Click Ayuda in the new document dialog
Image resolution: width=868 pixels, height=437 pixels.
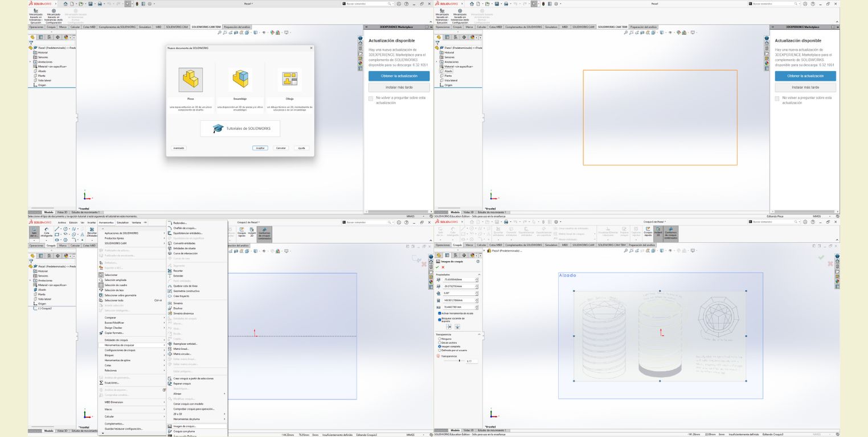[301, 148]
